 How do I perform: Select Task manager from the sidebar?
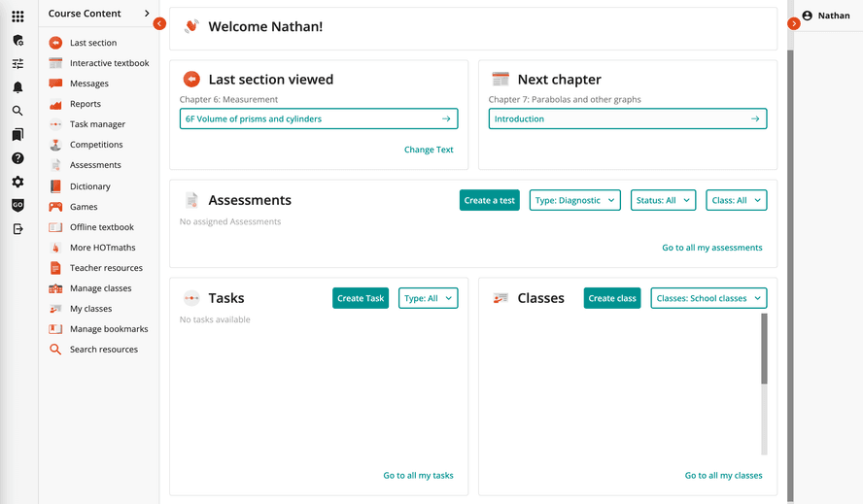pyautogui.click(x=97, y=124)
